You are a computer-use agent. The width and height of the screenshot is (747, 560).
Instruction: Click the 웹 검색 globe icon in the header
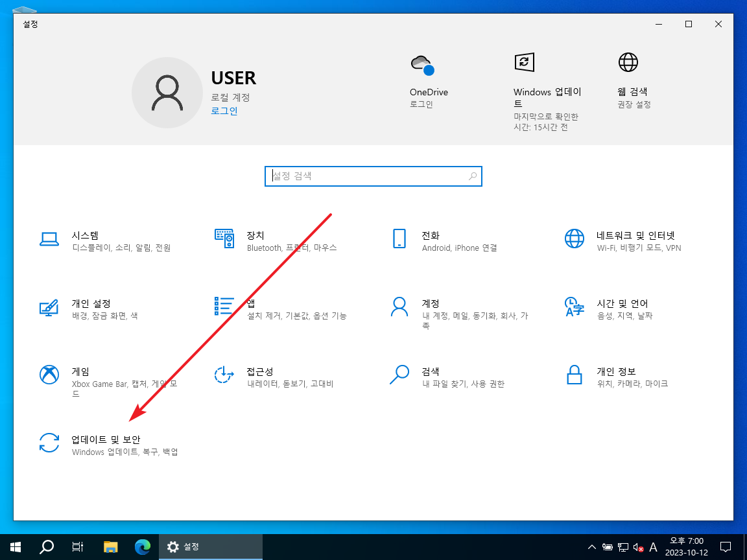tap(628, 62)
